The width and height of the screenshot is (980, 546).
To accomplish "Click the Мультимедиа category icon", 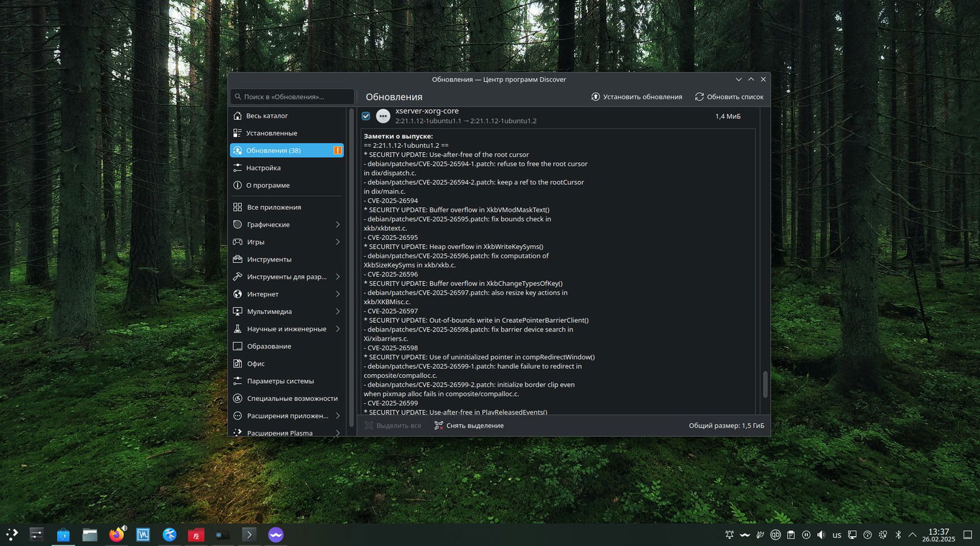I will (x=238, y=312).
